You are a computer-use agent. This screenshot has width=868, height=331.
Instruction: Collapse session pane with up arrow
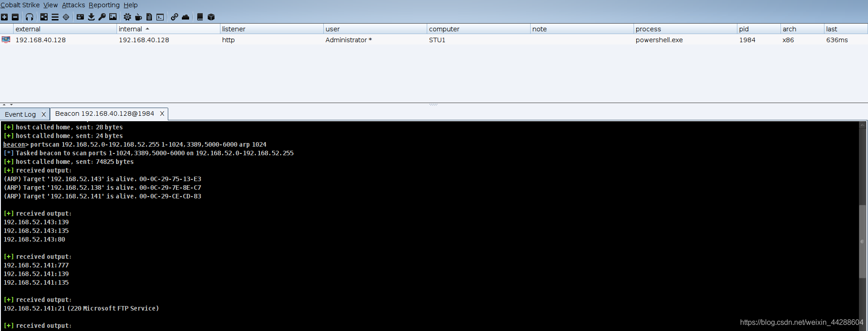point(4,104)
